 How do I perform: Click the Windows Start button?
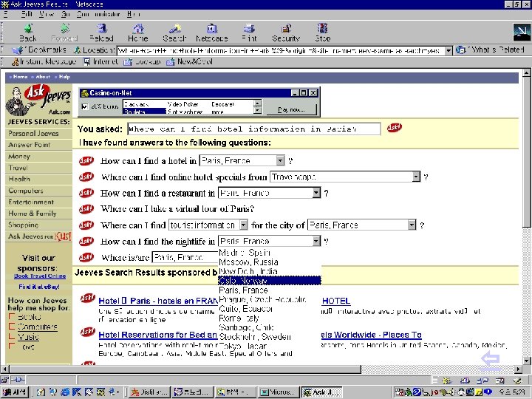pyautogui.click(x=15, y=392)
